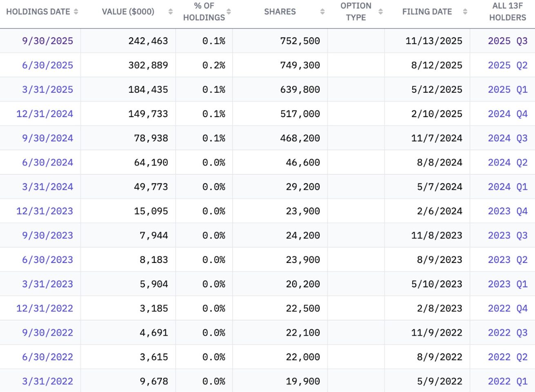Open the 9/30/2025 holdings date link
The width and height of the screenshot is (535, 392).
[47, 41]
